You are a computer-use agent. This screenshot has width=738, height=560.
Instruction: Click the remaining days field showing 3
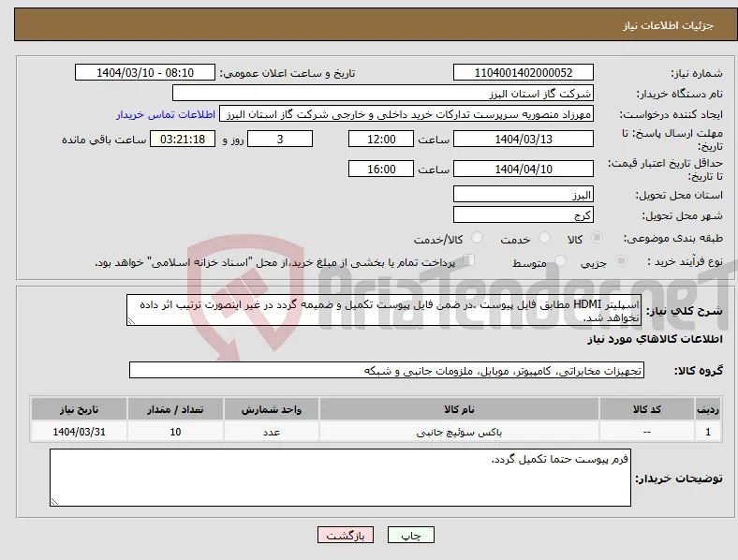(280, 139)
